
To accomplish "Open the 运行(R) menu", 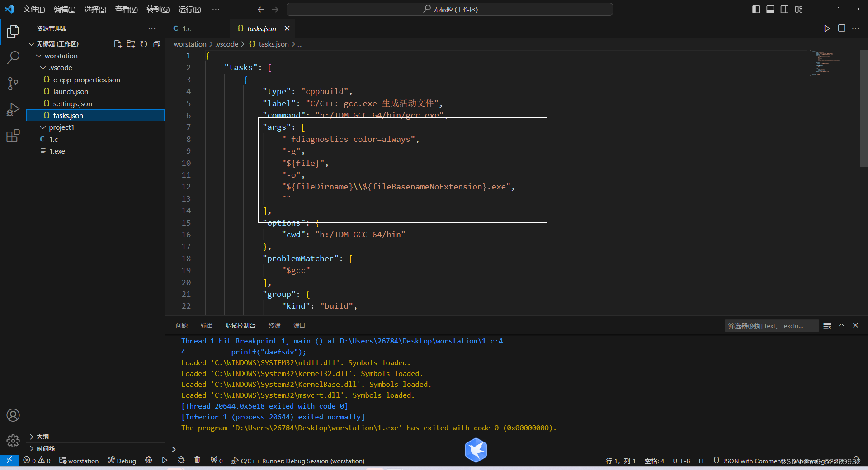I will tap(189, 9).
